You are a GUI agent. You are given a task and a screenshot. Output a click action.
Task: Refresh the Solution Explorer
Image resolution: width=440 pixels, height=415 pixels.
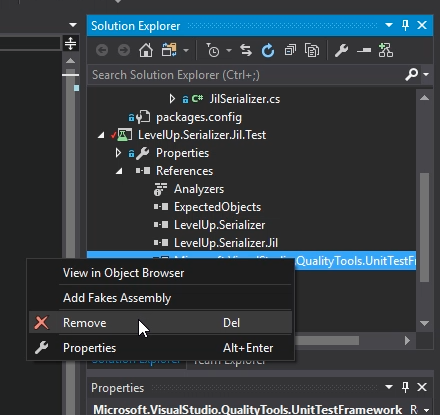(x=268, y=51)
